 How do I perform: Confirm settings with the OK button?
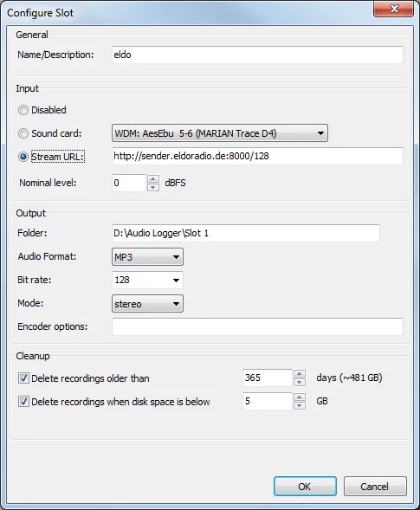tap(305, 487)
